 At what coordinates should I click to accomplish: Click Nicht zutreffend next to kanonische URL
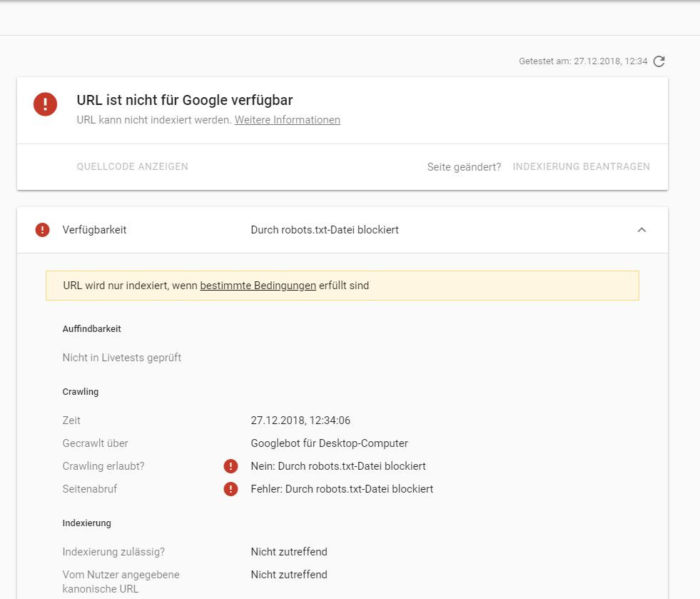point(289,575)
